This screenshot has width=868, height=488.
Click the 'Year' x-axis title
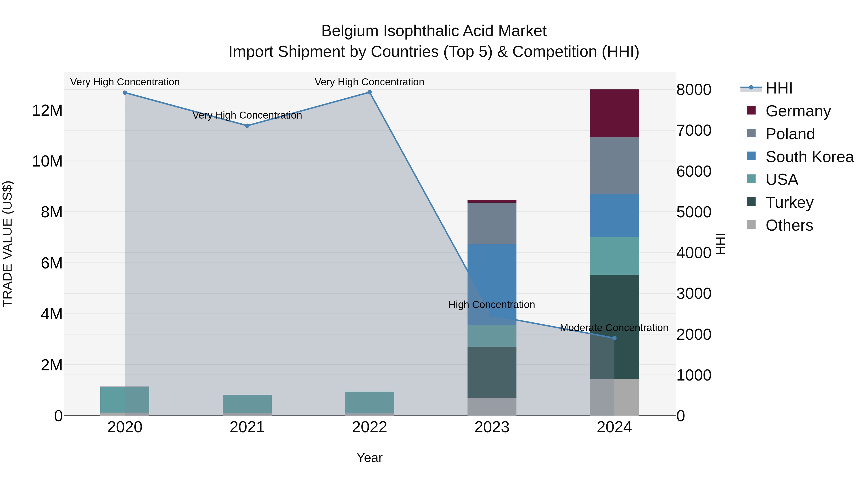point(370,458)
